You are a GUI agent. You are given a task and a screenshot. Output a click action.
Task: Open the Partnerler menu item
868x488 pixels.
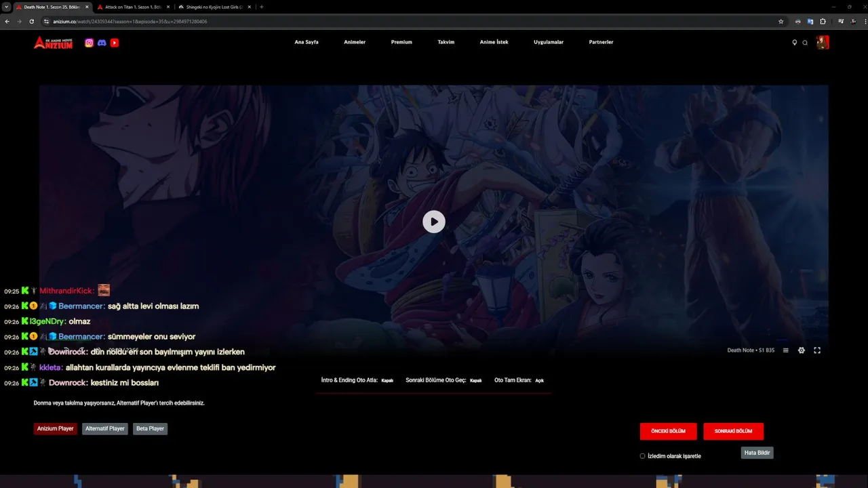(x=601, y=42)
